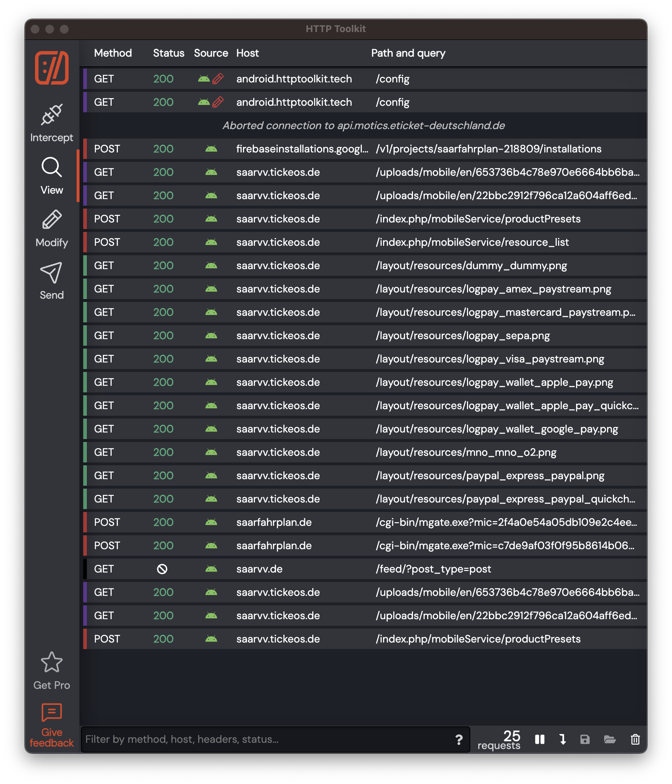Click the Source column header
Screen dimensions: 672x784
coord(211,53)
